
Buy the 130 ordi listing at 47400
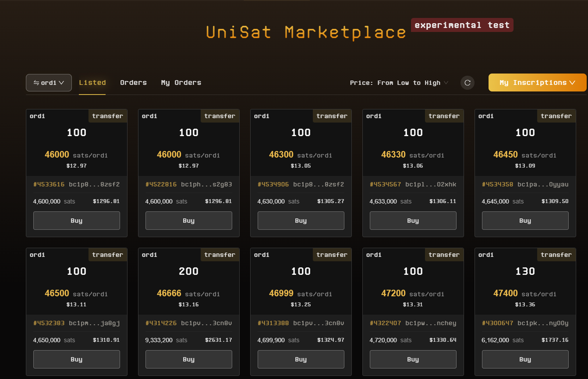point(525,359)
